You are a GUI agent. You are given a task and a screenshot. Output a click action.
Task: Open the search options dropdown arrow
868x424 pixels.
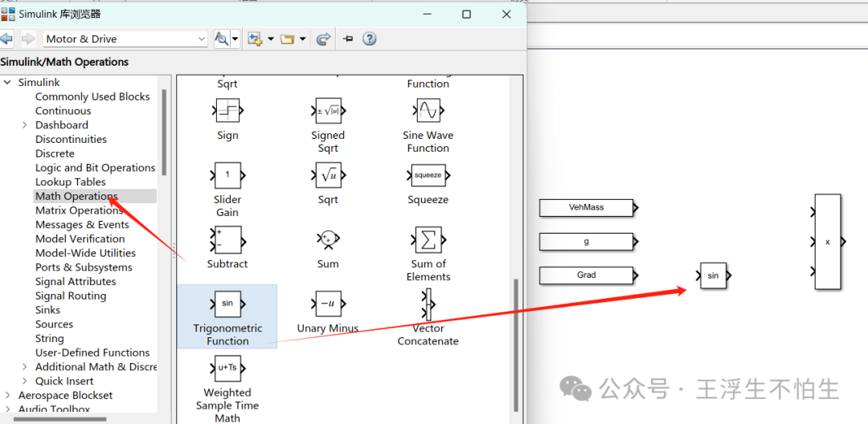(x=235, y=39)
